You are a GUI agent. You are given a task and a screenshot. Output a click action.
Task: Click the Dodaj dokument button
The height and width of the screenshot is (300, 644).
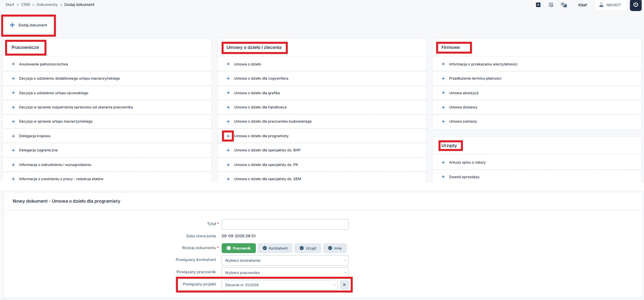click(28, 25)
